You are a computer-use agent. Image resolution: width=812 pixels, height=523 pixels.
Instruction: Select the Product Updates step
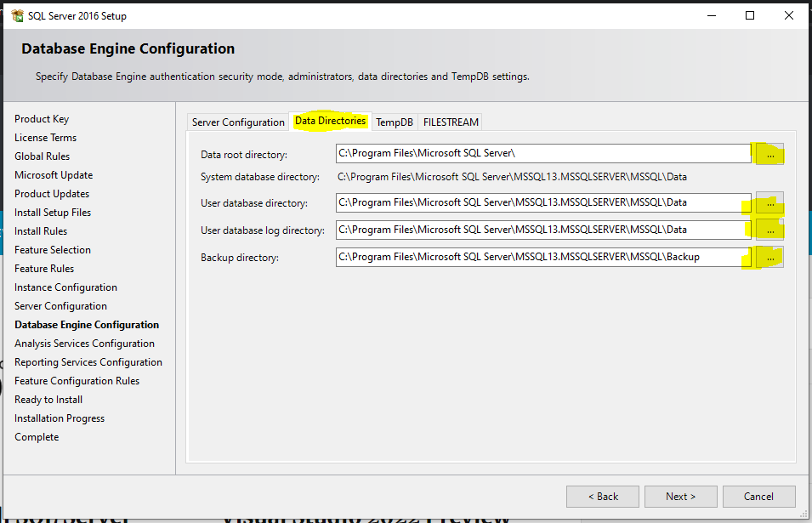tap(52, 194)
